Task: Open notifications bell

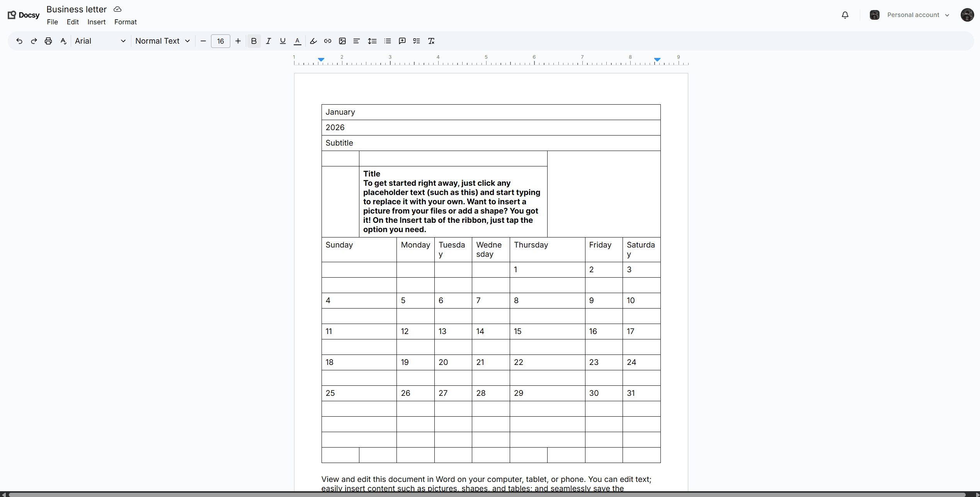Action: (845, 15)
